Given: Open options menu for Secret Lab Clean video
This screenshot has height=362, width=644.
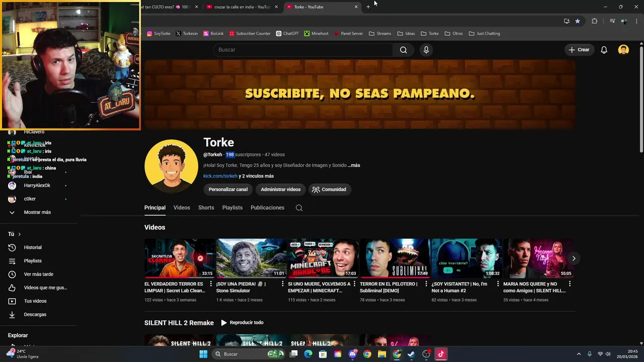Looking at the screenshot, I should tap(210, 284).
